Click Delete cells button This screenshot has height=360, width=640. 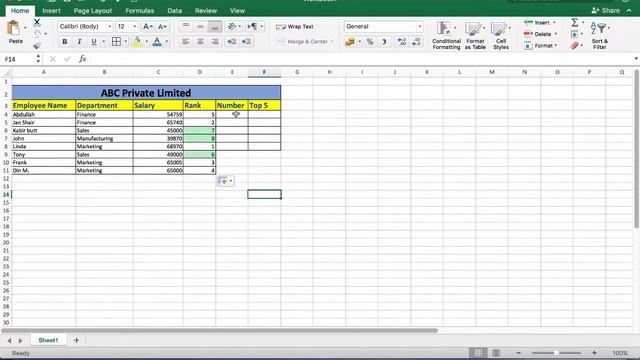pyautogui.click(x=540, y=34)
